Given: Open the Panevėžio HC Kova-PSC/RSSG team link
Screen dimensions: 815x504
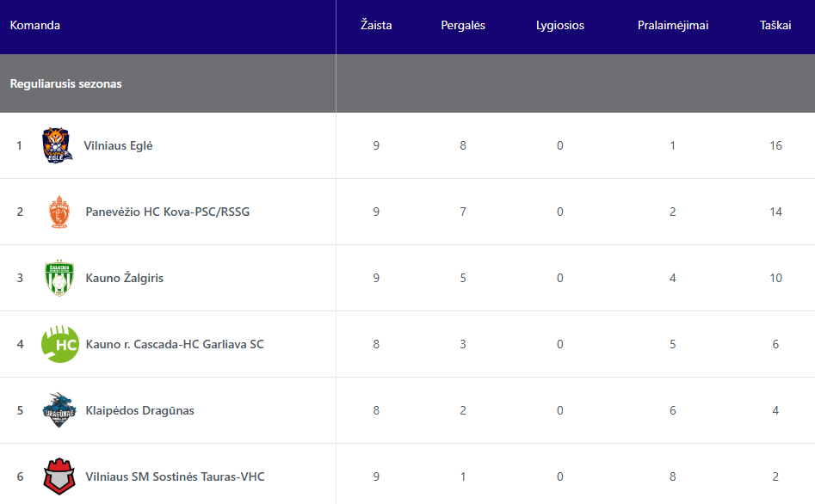Looking at the screenshot, I should [x=167, y=212].
